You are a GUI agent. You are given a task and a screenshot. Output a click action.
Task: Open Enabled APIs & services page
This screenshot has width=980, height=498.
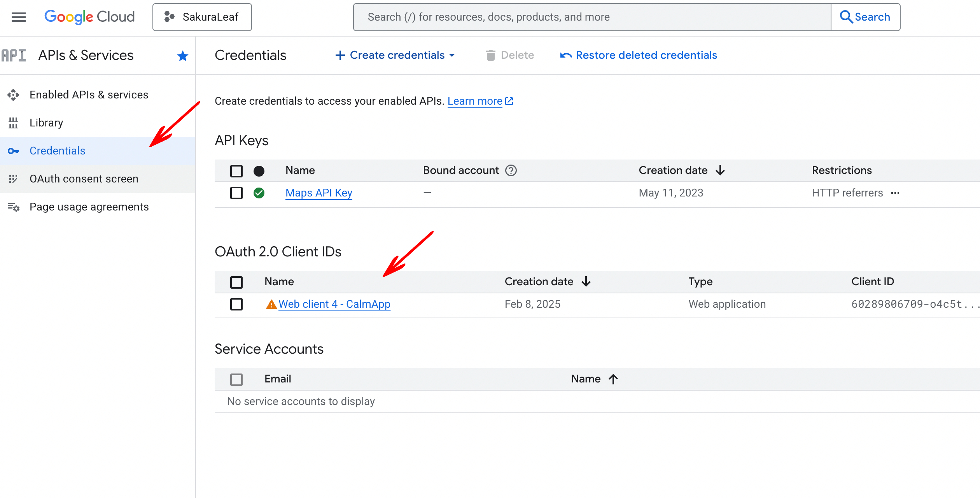(98, 95)
